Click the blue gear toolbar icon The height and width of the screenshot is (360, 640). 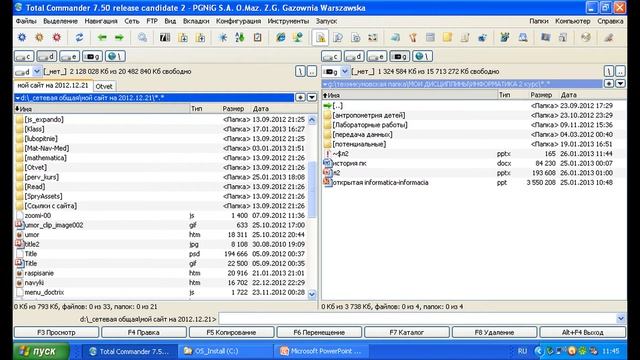pos(22,38)
